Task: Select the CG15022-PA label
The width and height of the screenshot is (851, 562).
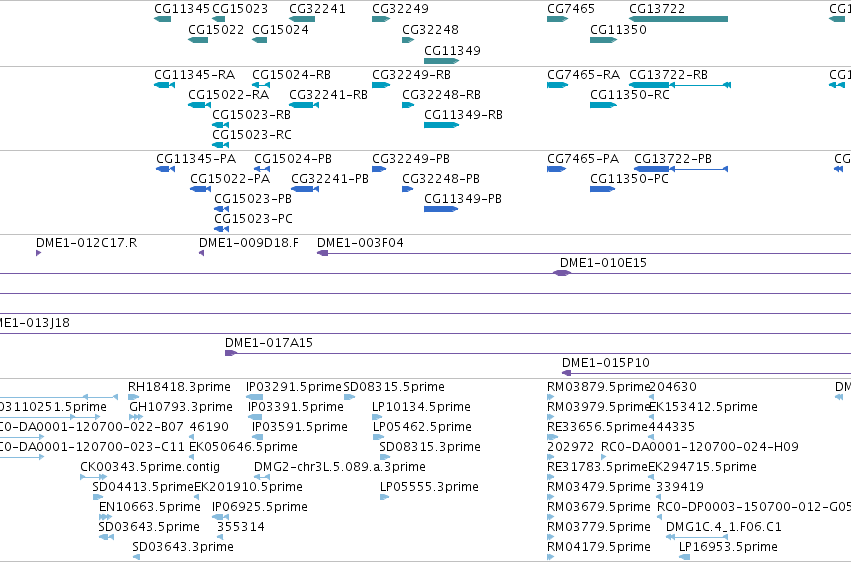Action: coord(230,178)
